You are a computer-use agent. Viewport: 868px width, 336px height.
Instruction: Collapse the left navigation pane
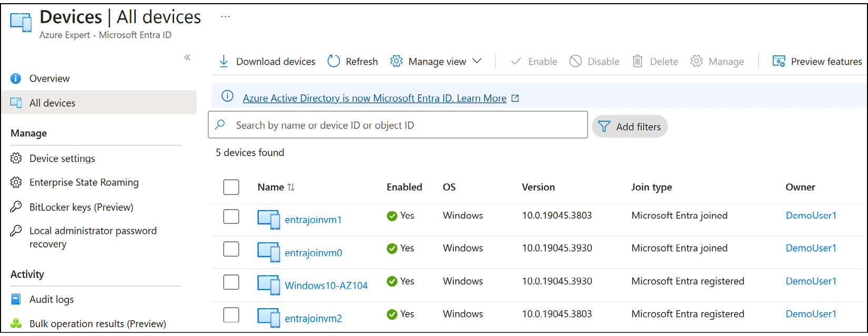pos(187,57)
